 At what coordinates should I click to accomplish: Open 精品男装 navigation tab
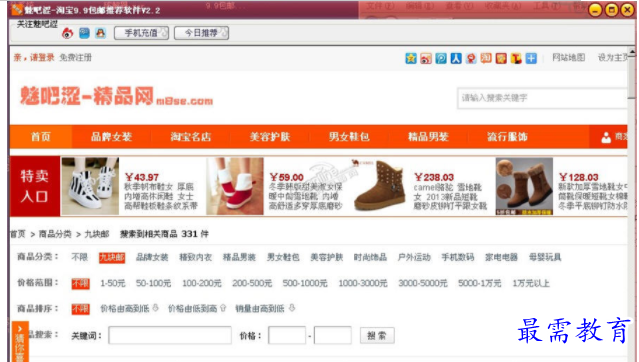428,137
